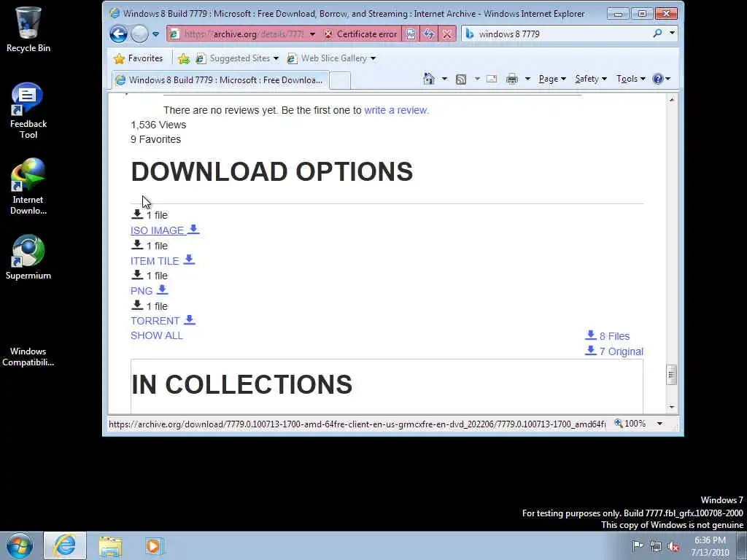This screenshot has width=747, height=560.
Task: Open the Recycle Bin desktop icon
Action: [x=28, y=29]
